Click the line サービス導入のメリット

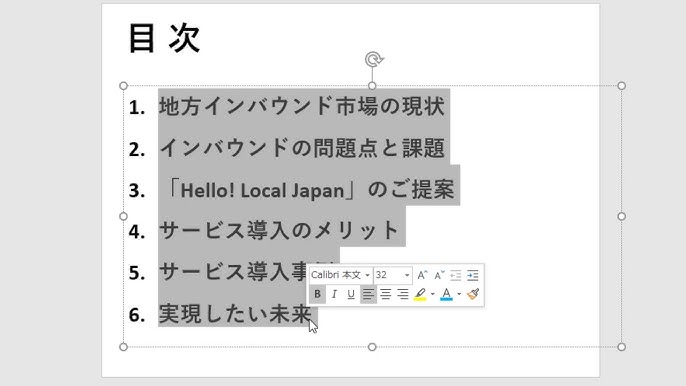(x=278, y=230)
